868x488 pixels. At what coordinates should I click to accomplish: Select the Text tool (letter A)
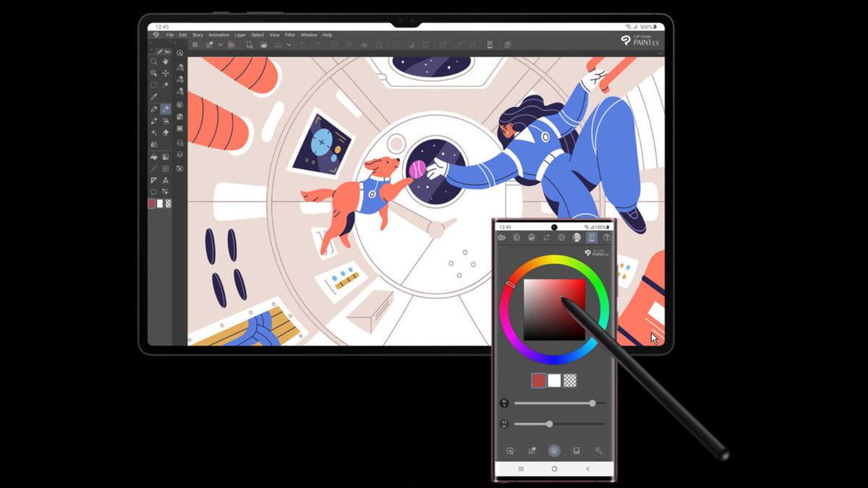(x=166, y=180)
